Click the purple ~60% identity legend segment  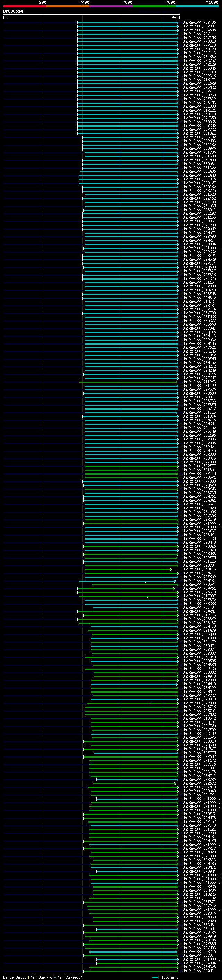[x=111, y=6]
